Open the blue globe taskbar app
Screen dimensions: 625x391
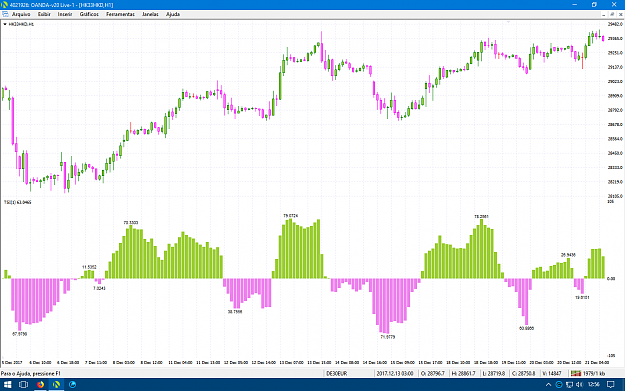pyautogui.click(x=73, y=385)
